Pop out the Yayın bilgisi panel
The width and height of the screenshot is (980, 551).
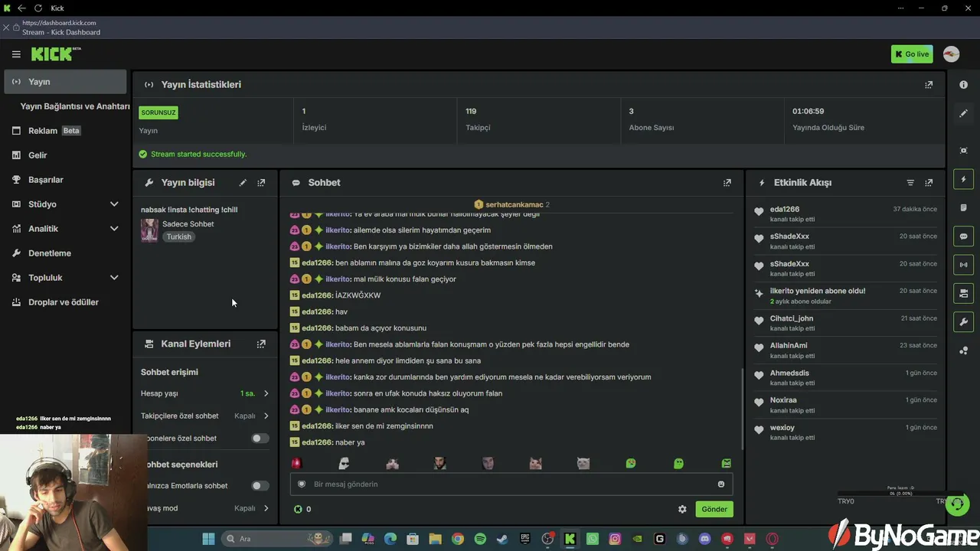[261, 183]
